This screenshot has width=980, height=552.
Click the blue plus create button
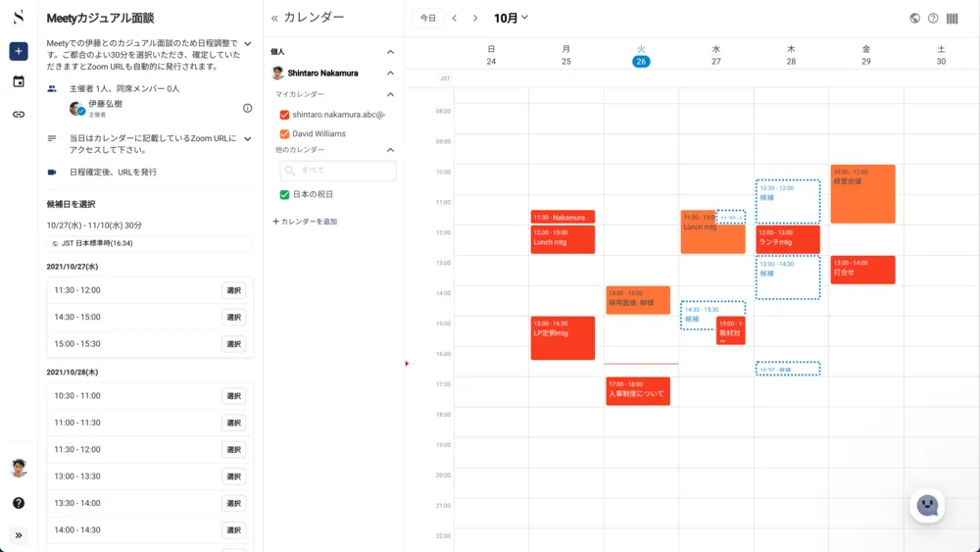[x=19, y=51]
